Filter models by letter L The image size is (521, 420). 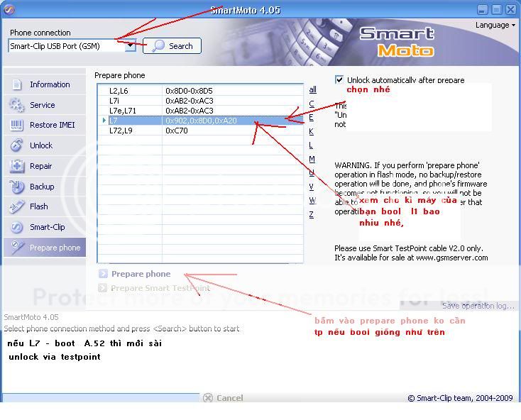tap(311, 145)
